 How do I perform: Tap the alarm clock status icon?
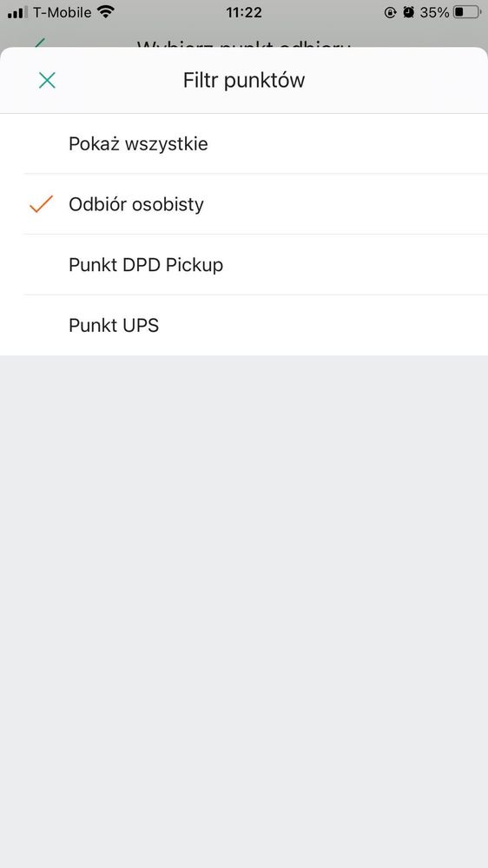pos(409,12)
